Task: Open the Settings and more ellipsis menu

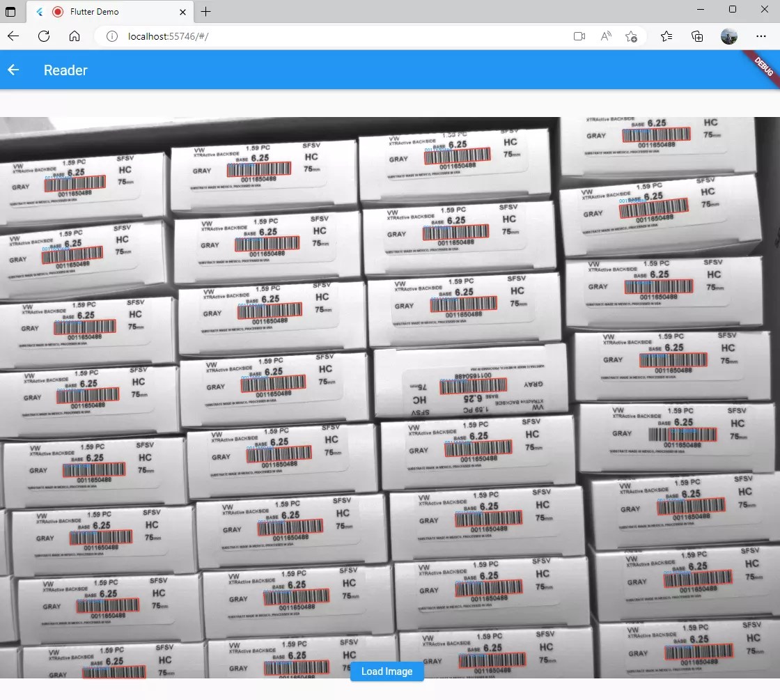Action: tap(761, 36)
